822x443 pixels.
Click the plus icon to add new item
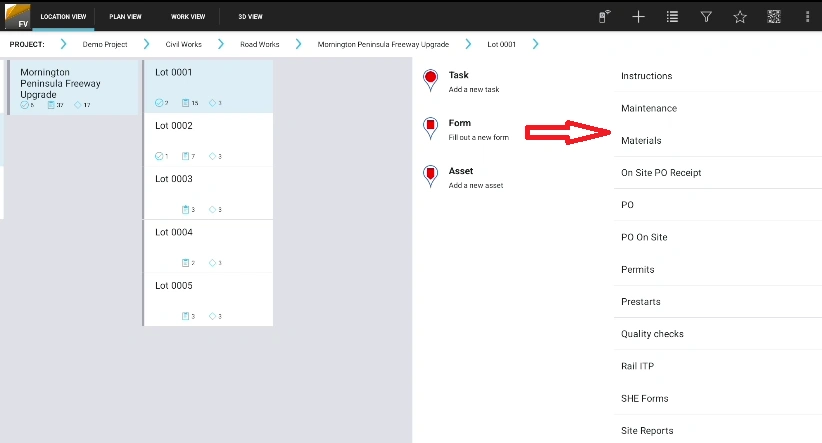pyautogui.click(x=639, y=17)
